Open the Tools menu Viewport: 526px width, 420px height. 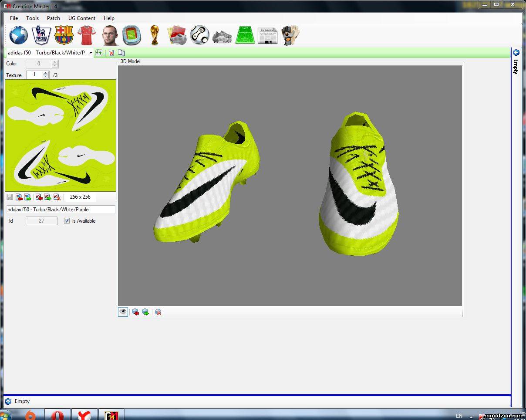coord(32,18)
